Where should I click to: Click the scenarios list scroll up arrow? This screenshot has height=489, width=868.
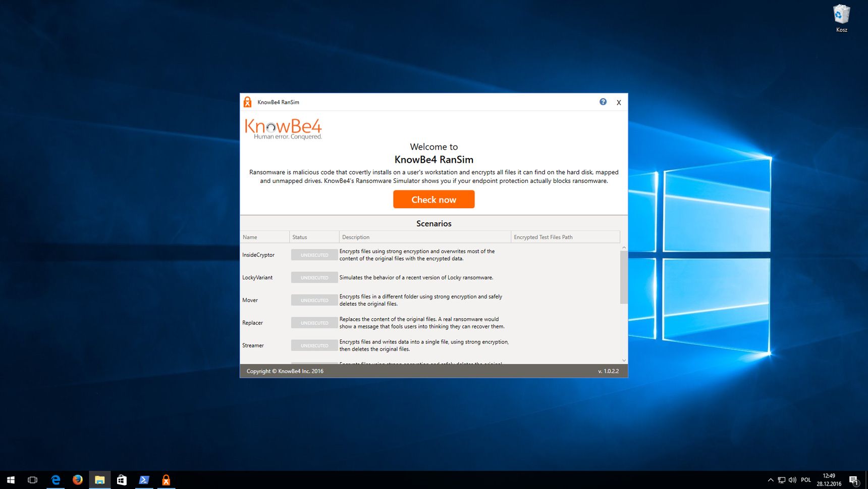pos(624,248)
